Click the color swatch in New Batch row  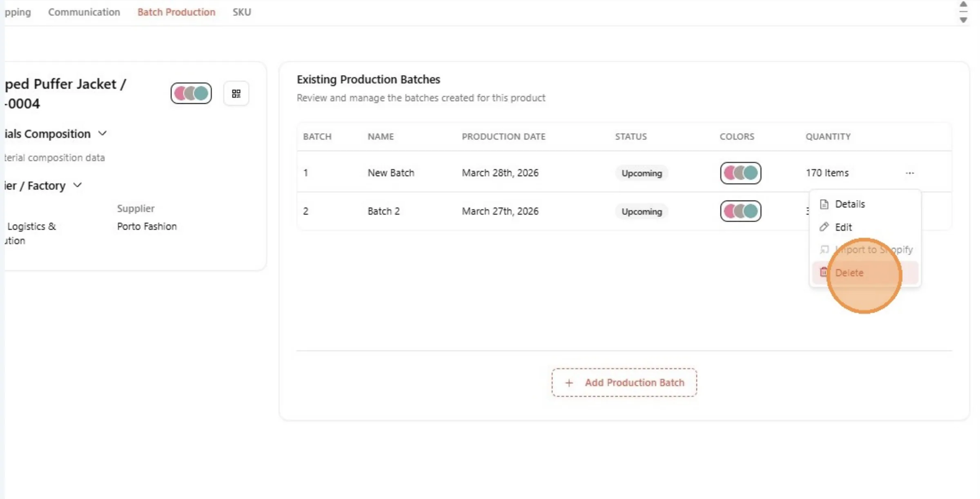(740, 173)
